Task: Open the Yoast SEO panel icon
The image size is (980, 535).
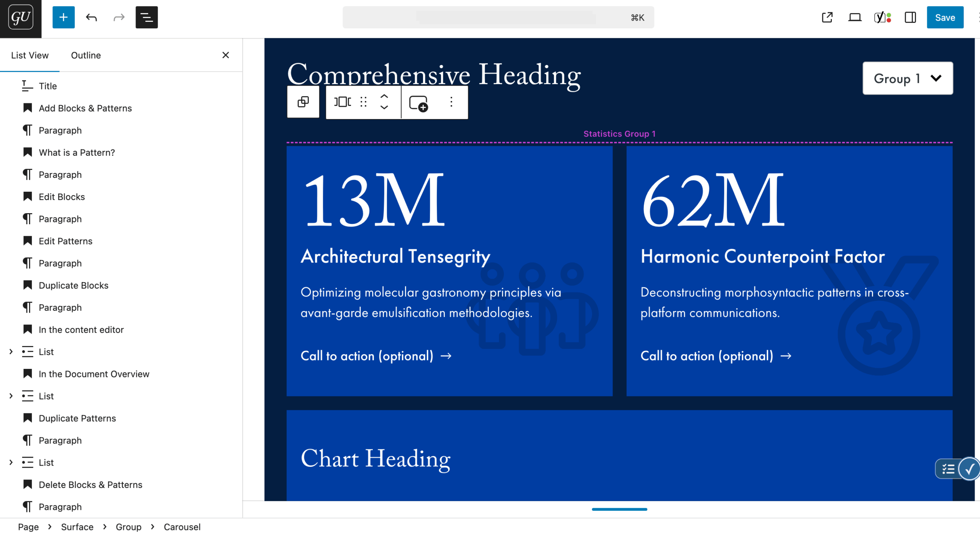Action: 882,17
